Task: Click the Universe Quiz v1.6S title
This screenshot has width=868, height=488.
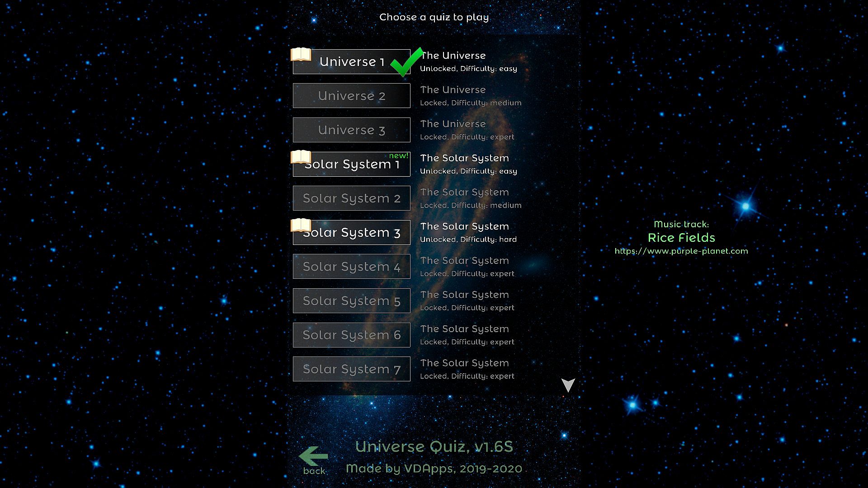Action: [434, 447]
